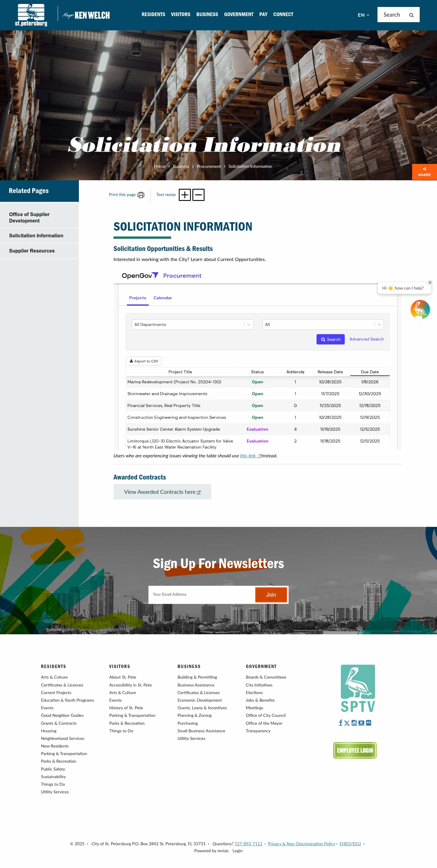Decrease text size with the minus icon

pyautogui.click(x=198, y=195)
